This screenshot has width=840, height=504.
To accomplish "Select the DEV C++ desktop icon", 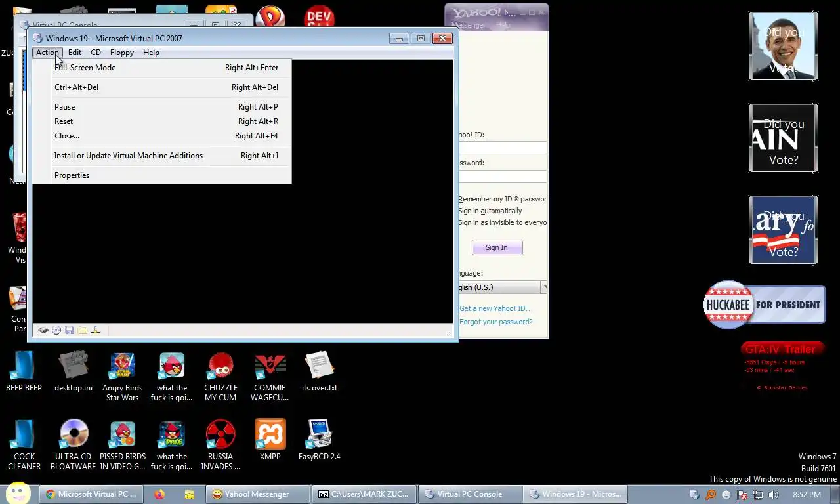I will (x=320, y=18).
